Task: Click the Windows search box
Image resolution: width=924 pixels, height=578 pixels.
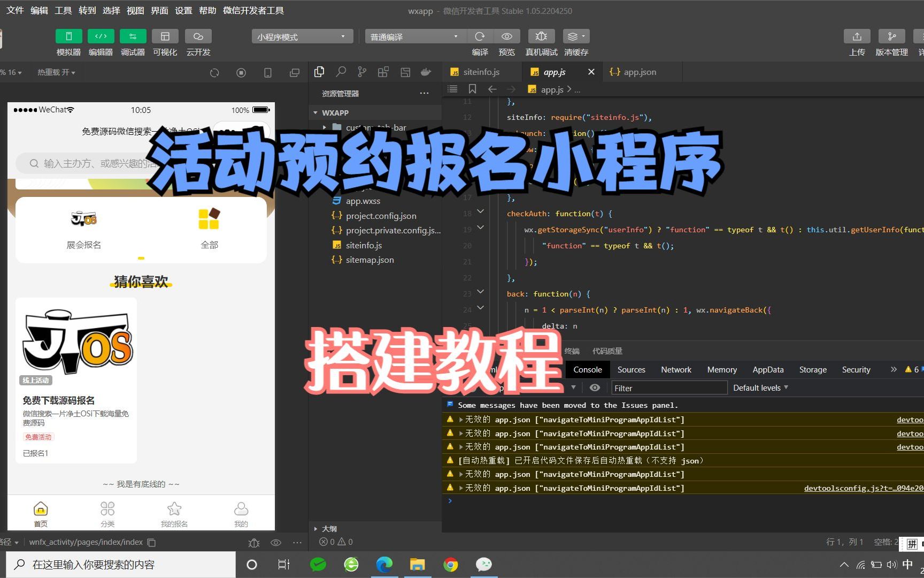Action: pos(121,565)
